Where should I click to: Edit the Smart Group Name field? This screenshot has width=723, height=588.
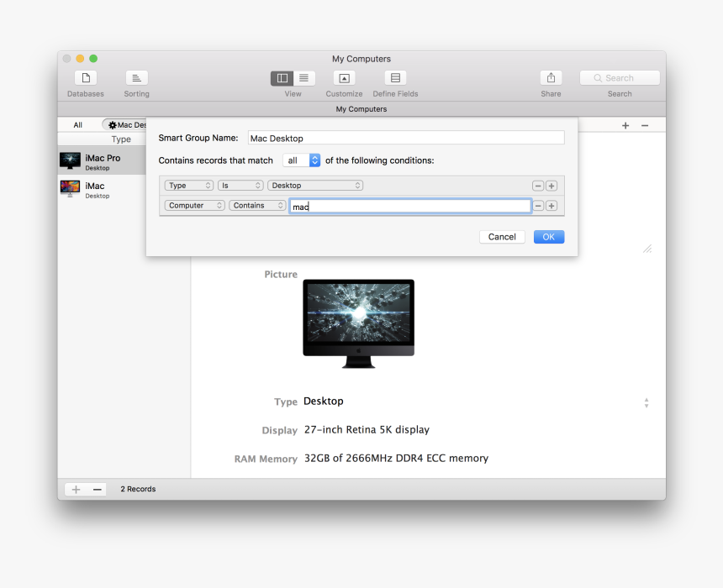click(x=406, y=138)
